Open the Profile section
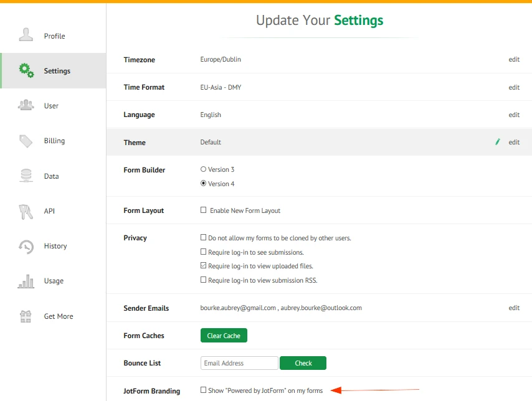This screenshot has width=532, height=401. click(53, 35)
